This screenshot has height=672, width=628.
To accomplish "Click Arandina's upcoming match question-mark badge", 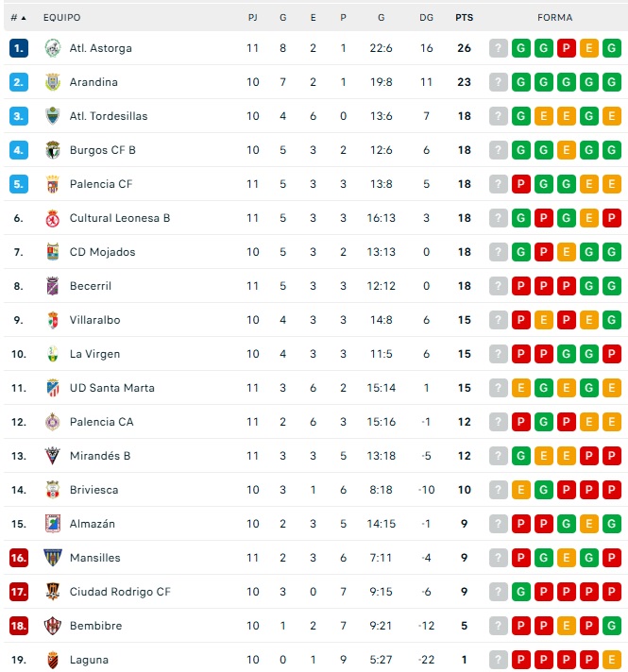I will tap(499, 82).
